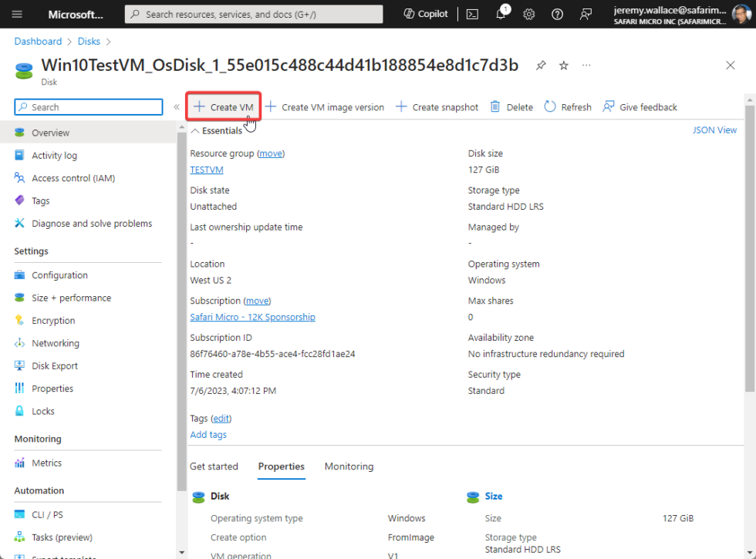Open the portal hamburger menu
Viewport: 756px width, 559px height.
coord(17,13)
